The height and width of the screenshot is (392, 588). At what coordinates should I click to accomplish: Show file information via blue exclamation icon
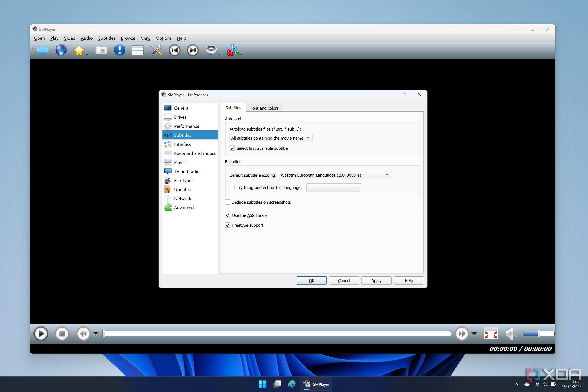(119, 50)
